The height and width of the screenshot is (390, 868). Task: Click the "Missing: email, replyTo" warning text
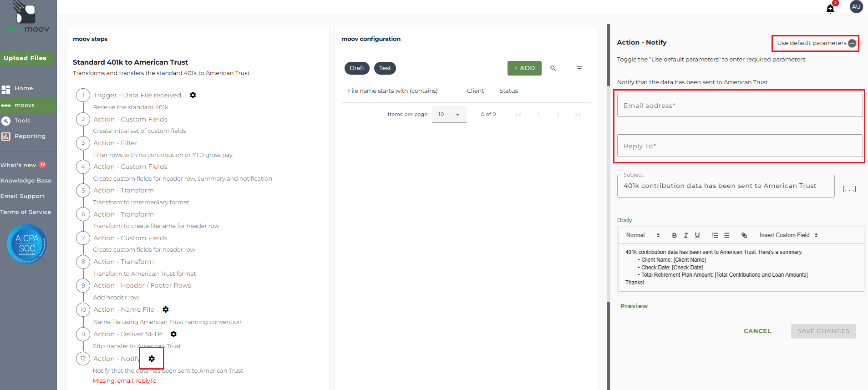point(125,381)
